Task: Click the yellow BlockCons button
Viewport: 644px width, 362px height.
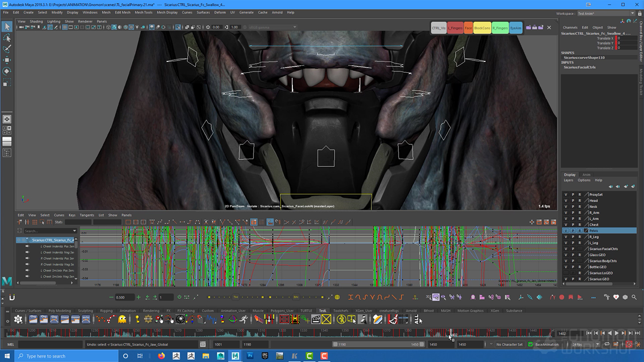Action: click(481, 28)
